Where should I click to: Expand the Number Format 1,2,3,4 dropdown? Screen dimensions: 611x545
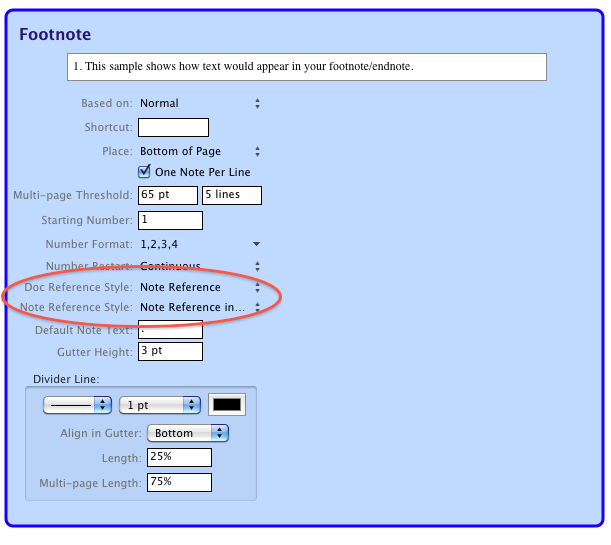(199, 244)
